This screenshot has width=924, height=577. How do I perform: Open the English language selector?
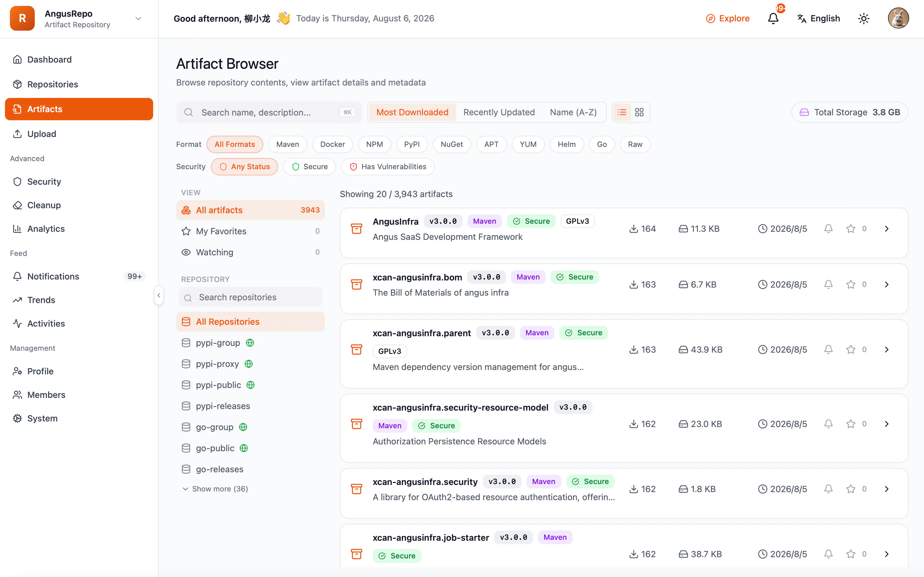point(818,18)
